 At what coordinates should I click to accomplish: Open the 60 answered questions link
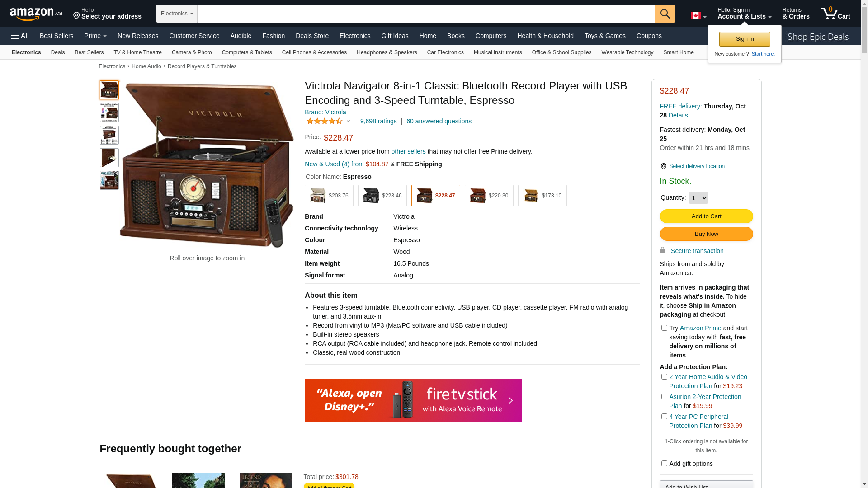tap(439, 121)
